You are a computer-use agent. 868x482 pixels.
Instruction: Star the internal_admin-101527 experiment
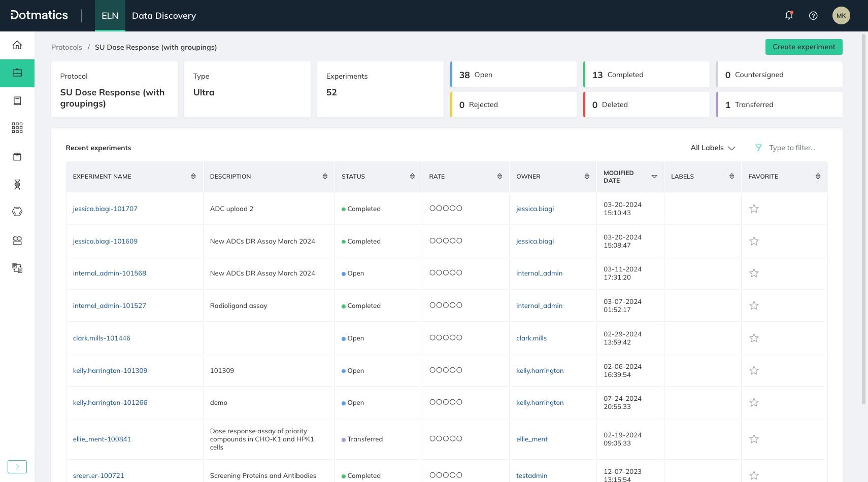(754, 305)
